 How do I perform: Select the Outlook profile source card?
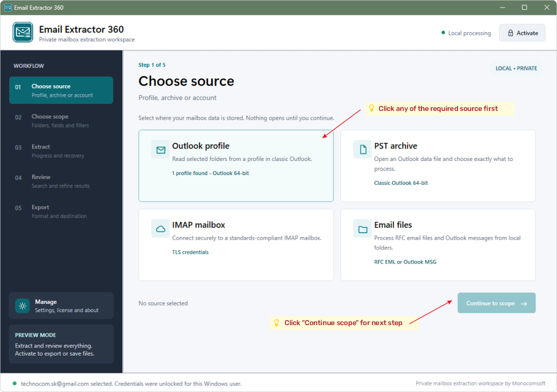236,166
